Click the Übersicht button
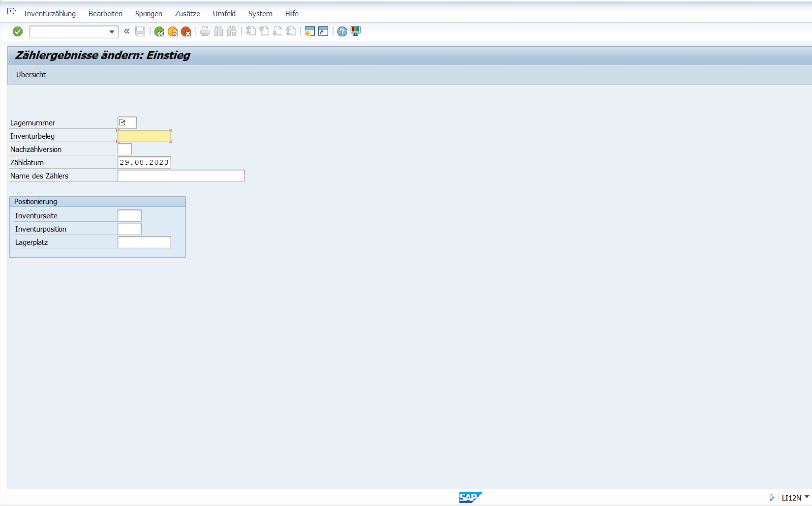The image size is (812, 506). [31, 75]
